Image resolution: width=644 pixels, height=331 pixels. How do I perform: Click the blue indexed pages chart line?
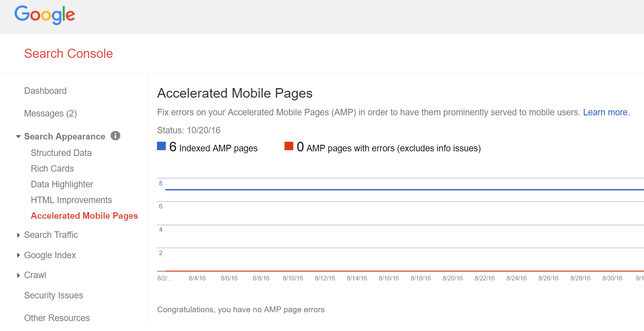[x=383, y=190]
